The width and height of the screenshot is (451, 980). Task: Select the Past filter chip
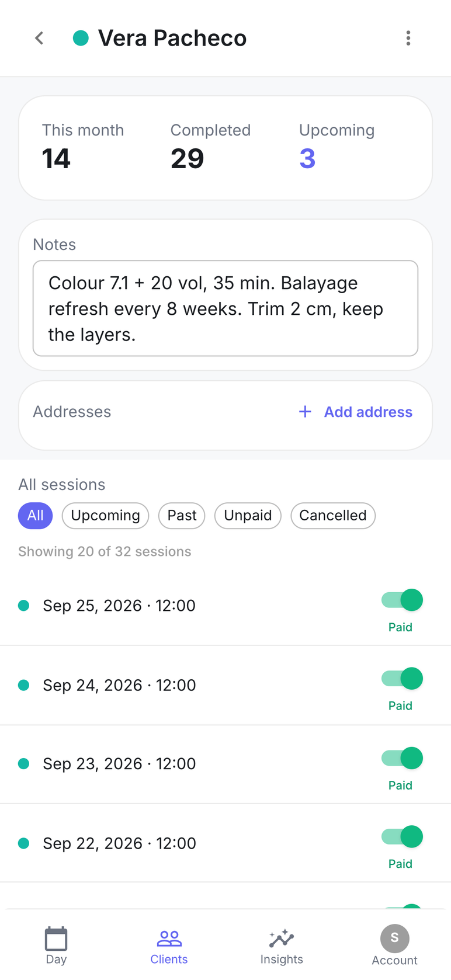click(182, 516)
